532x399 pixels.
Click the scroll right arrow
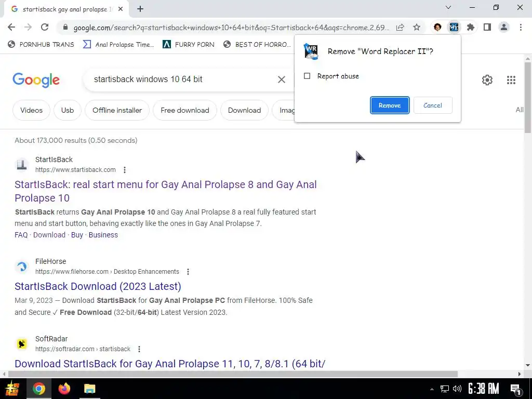(520, 374)
